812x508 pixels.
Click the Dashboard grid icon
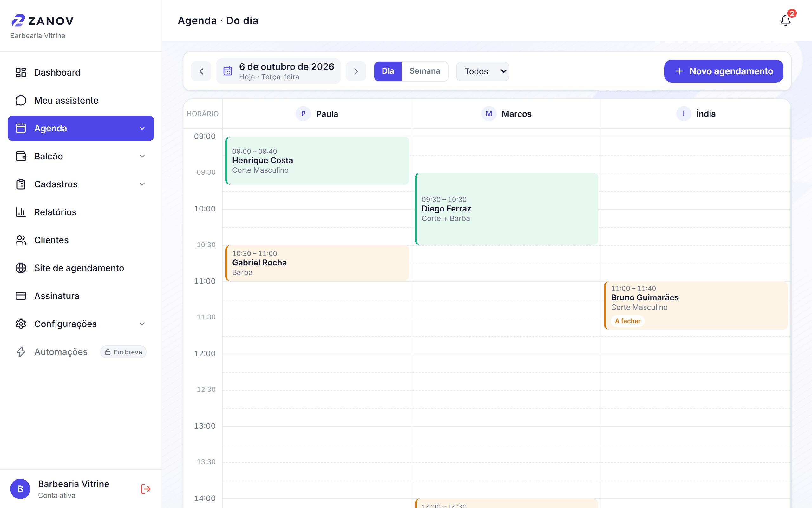tap(21, 72)
